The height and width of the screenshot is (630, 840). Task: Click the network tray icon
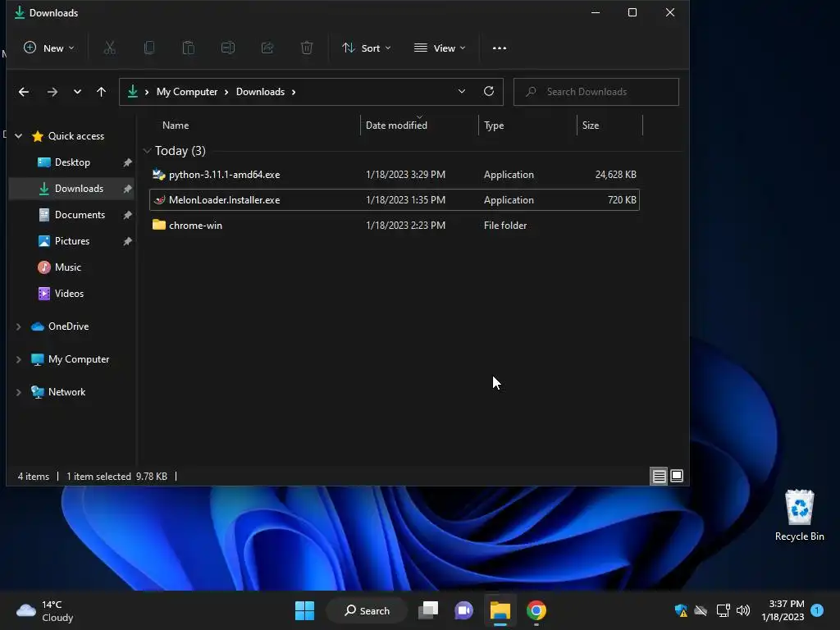click(x=723, y=610)
